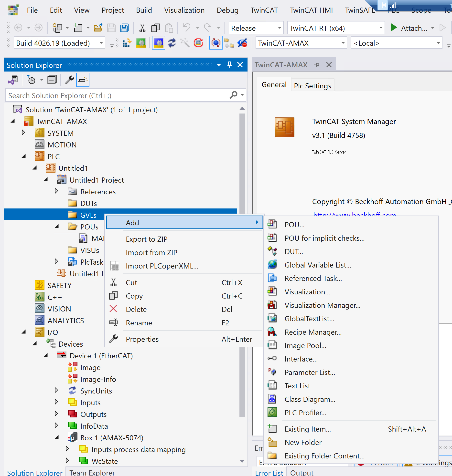Image resolution: width=452 pixels, height=476 pixels.
Task: Open the TwinCAT RT (x64) platform dropdown
Action: 380,28
